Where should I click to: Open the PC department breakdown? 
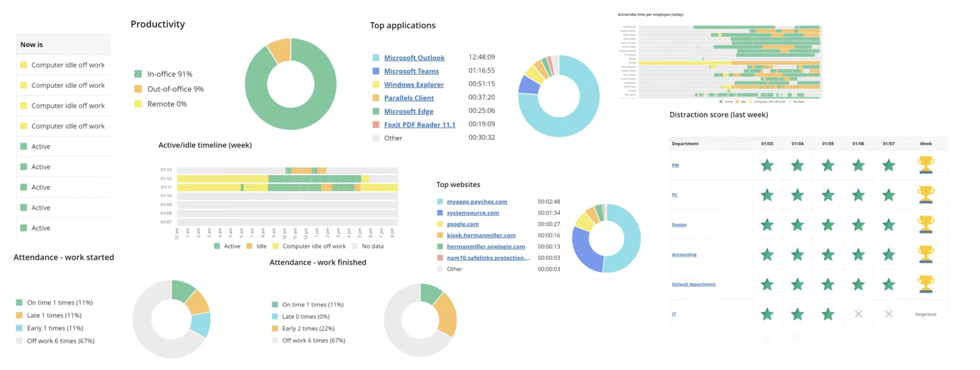point(675,195)
